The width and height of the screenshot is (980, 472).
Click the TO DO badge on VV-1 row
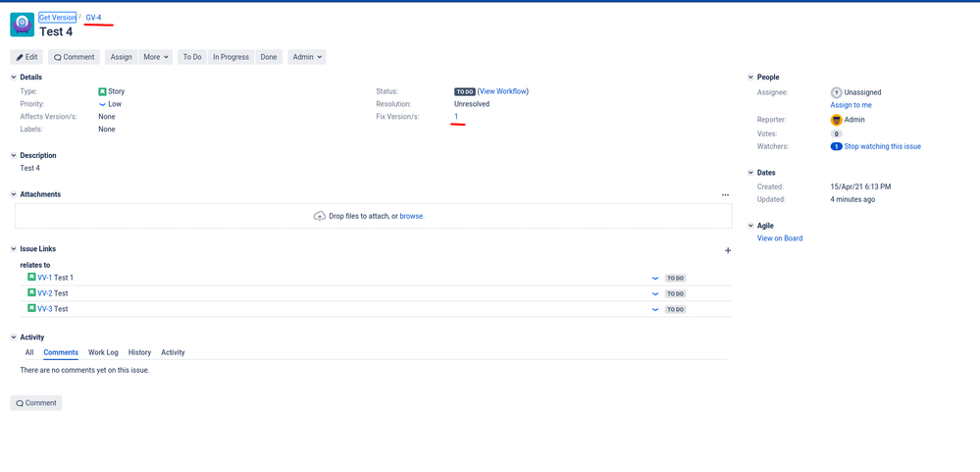[x=676, y=279]
